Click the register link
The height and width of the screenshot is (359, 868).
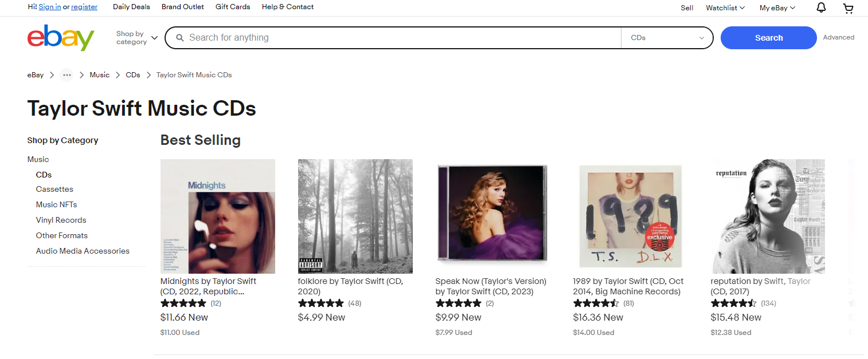84,7
